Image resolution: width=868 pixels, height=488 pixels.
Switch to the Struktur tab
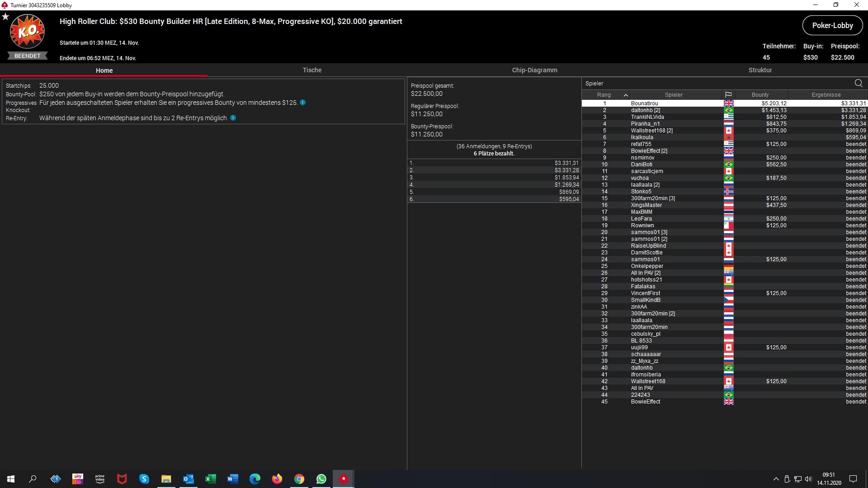pyautogui.click(x=760, y=70)
